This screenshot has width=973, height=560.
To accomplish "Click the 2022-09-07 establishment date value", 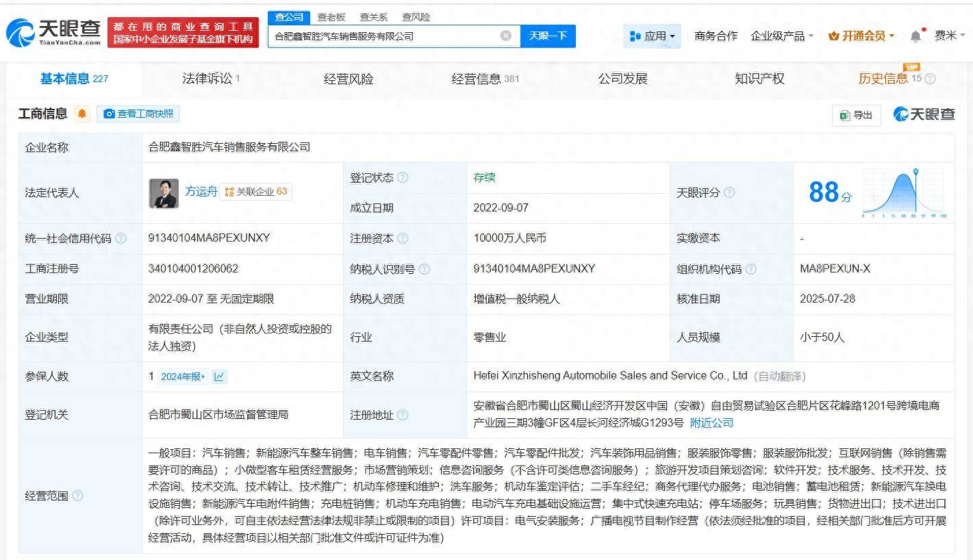I will coord(501,208).
